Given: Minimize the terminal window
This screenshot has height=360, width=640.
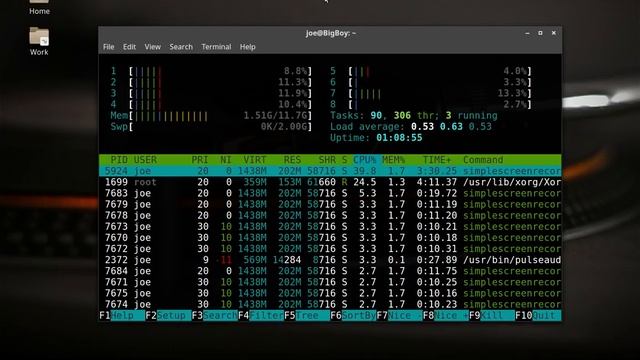Looking at the screenshot, I should 527,33.
